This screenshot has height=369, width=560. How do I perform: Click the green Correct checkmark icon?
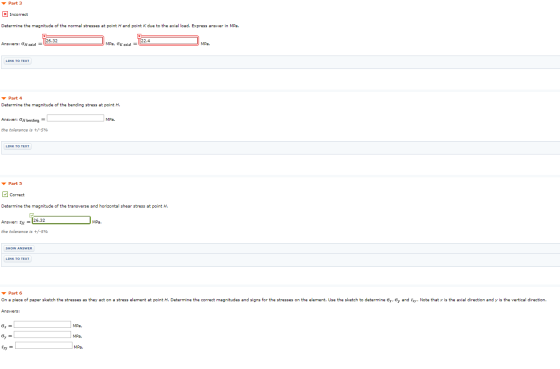click(x=5, y=194)
